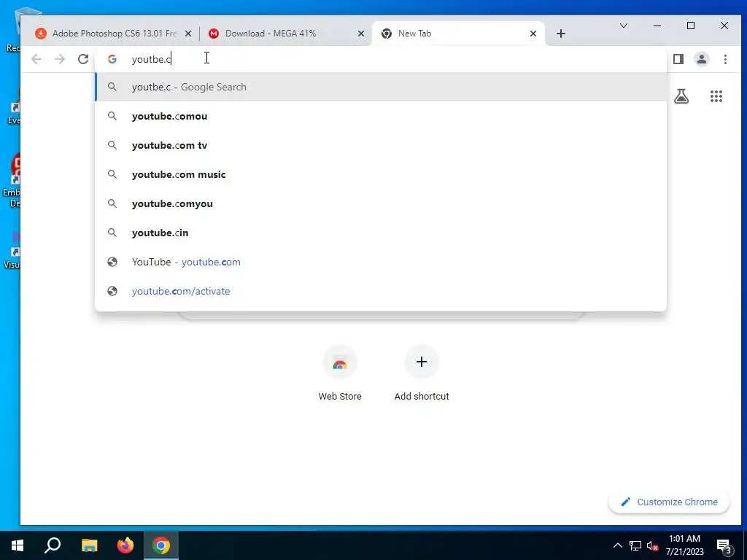Viewport: 747px width, 560px height.
Task: Open the notification center icon
Action: [724, 546]
